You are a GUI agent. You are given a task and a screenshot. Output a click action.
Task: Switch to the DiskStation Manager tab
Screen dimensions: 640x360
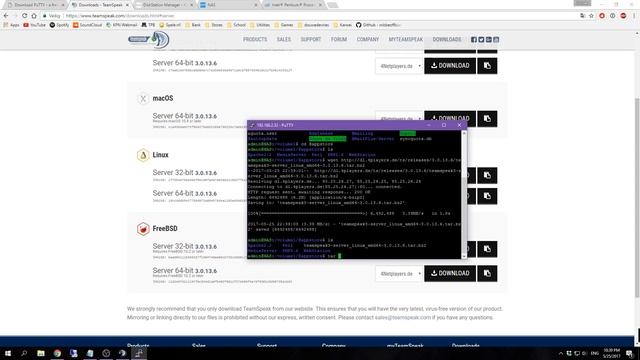pos(164,5)
